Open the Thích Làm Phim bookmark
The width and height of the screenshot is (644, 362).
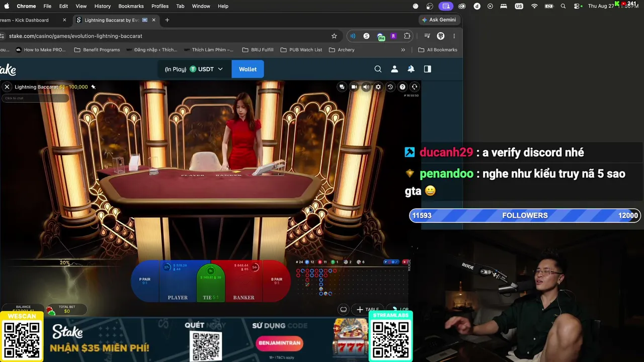click(x=209, y=50)
